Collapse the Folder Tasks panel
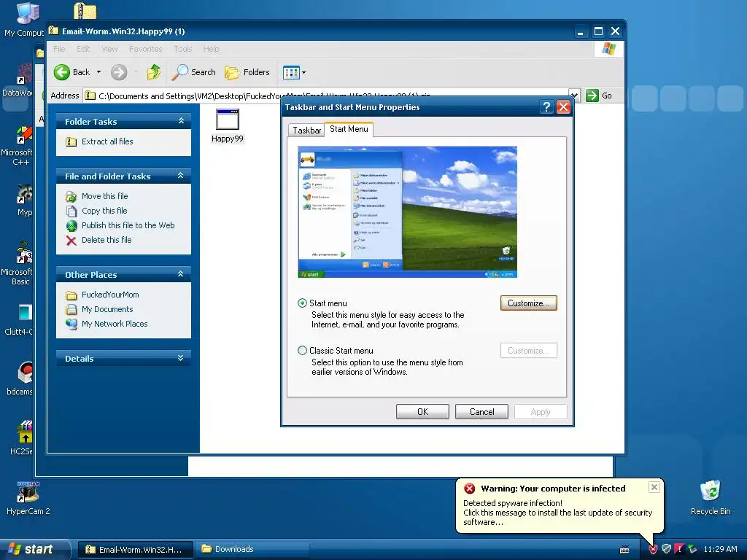The image size is (747, 560). 181,121
